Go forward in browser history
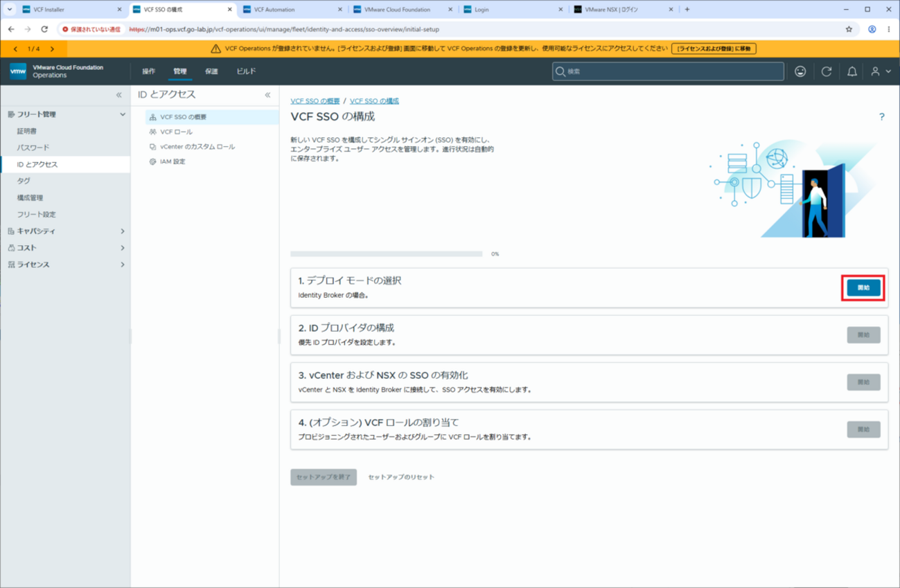The width and height of the screenshot is (900, 588). (28, 30)
